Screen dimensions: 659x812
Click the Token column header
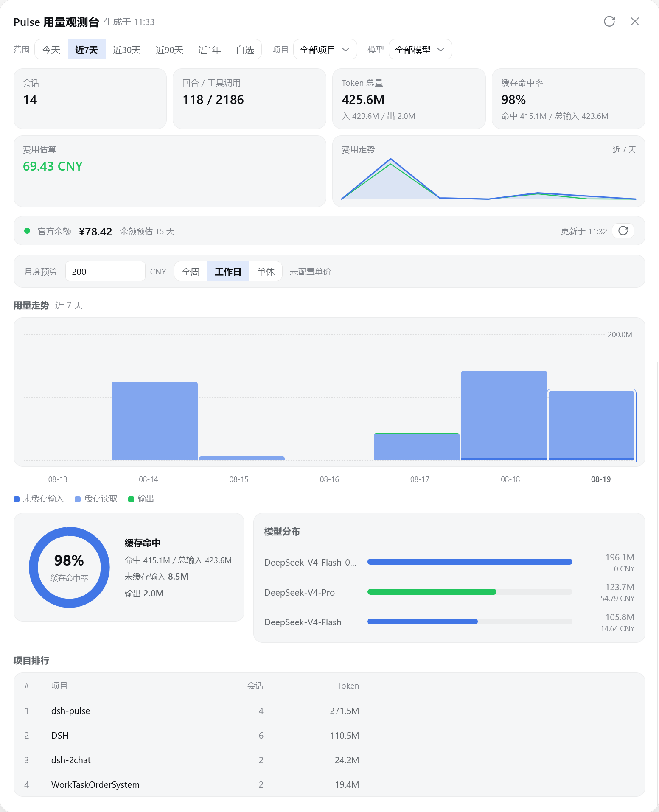(x=348, y=686)
